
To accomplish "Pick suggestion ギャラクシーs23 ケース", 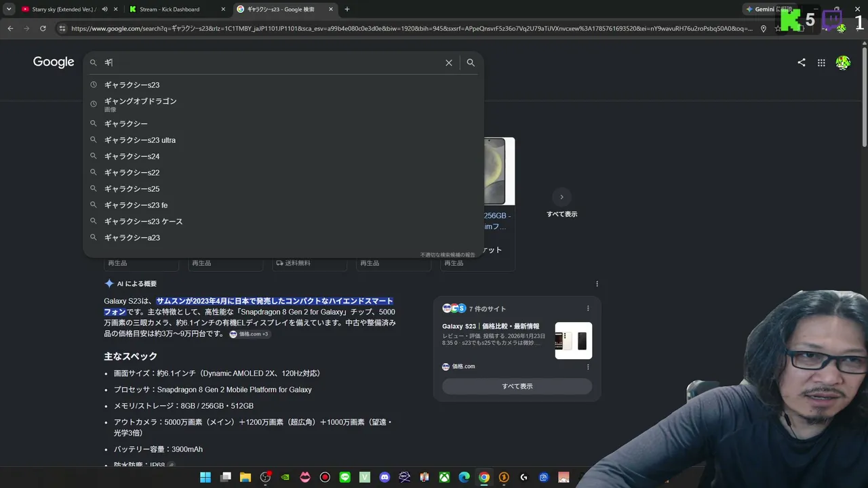I will click(283, 222).
